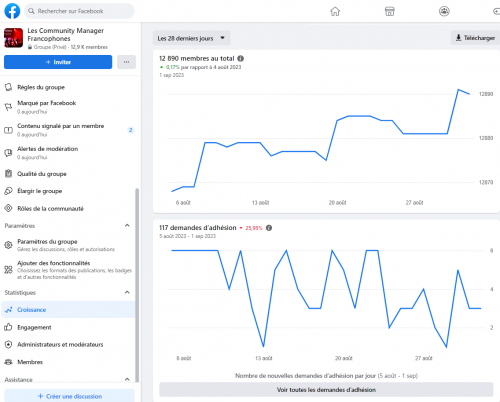Click the Croissance chart icon
The height and width of the screenshot is (402, 500).
point(8,310)
